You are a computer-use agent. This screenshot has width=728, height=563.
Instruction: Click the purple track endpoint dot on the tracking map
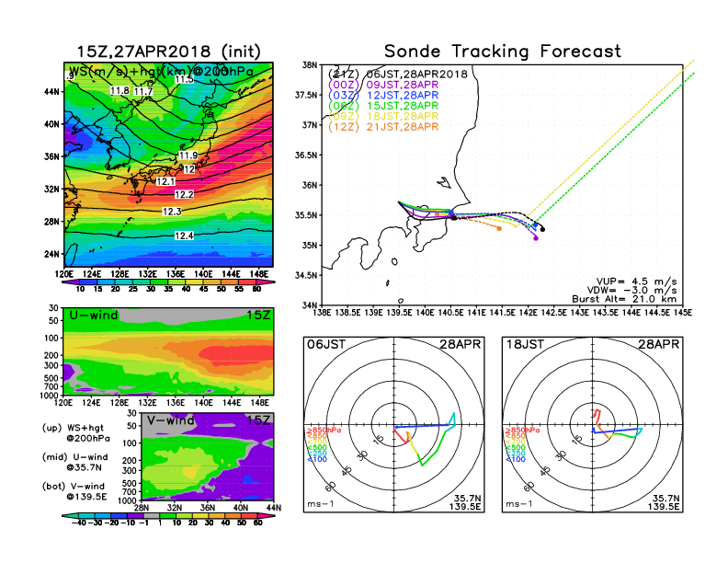point(536,239)
